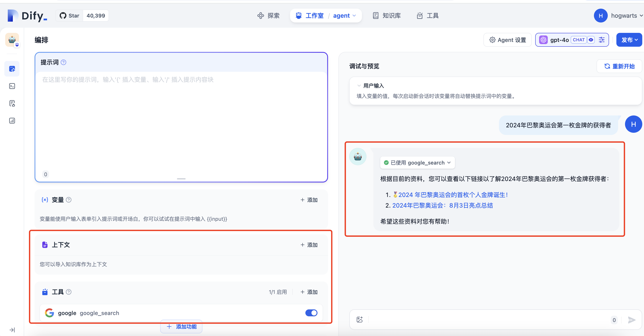The width and height of the screenshot is (644, 336).
Task: Open the 2024年巴黎奥运会首枚个人金牌 link
Action: coord(453,195)
